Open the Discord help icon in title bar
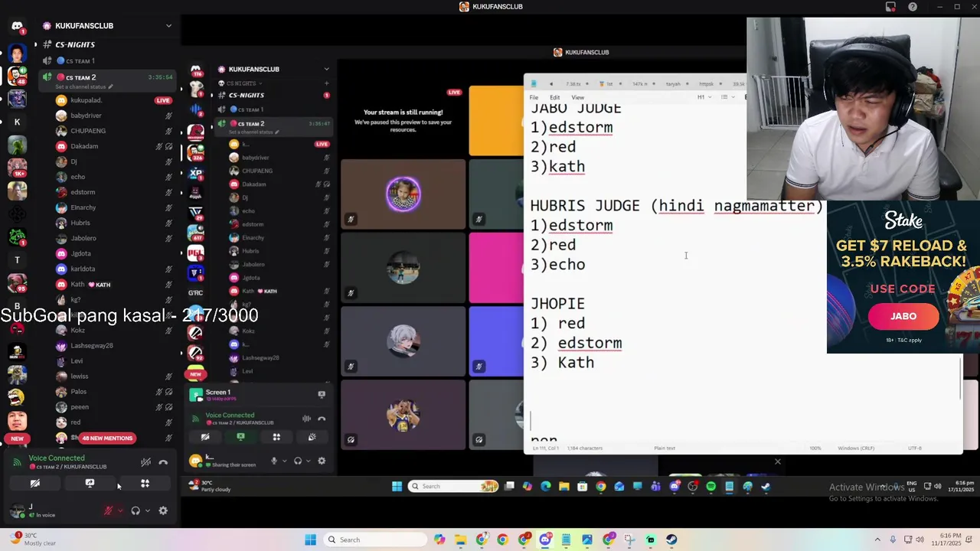The image size is (980, 551). pyautogui.click(x=913, y=7)
